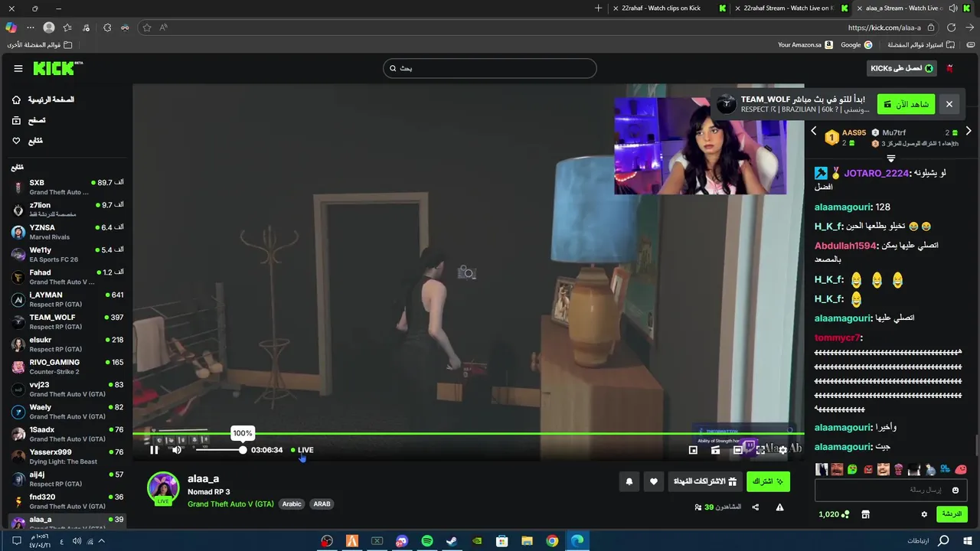Toggle theater mode in player
This screenshot has height=551, width=980.
[738, 450]
